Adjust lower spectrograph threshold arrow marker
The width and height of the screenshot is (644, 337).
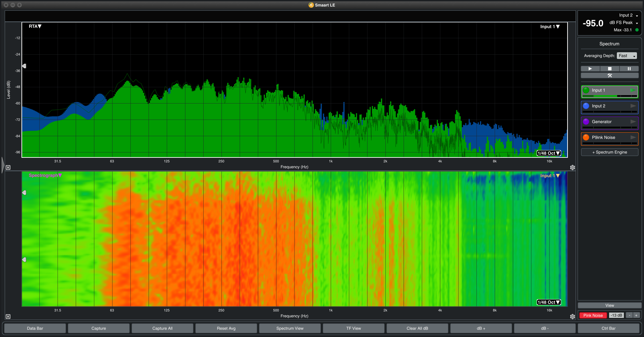click(24, 260)
